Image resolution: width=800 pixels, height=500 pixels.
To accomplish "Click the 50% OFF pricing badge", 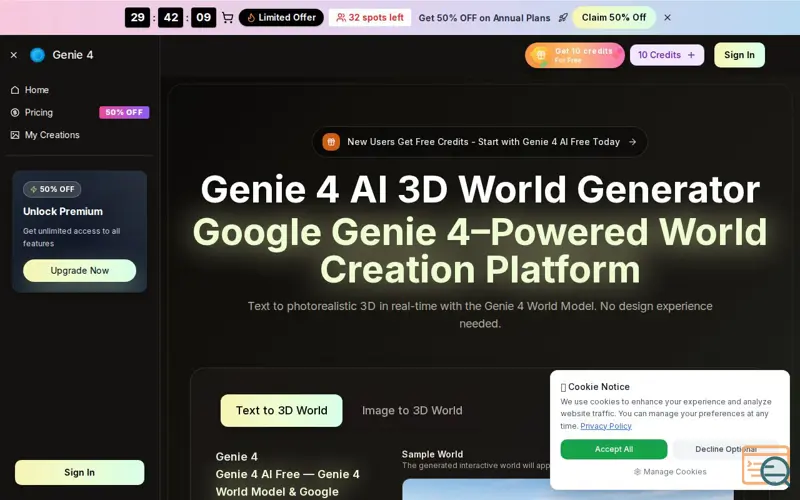I will pyautogui.click(x=124, y=112).
